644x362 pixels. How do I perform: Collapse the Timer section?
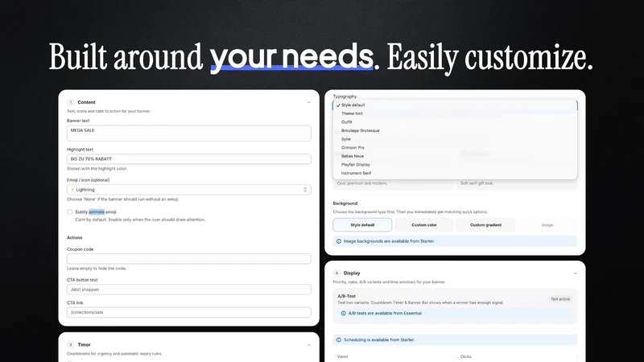coord(309,345)
